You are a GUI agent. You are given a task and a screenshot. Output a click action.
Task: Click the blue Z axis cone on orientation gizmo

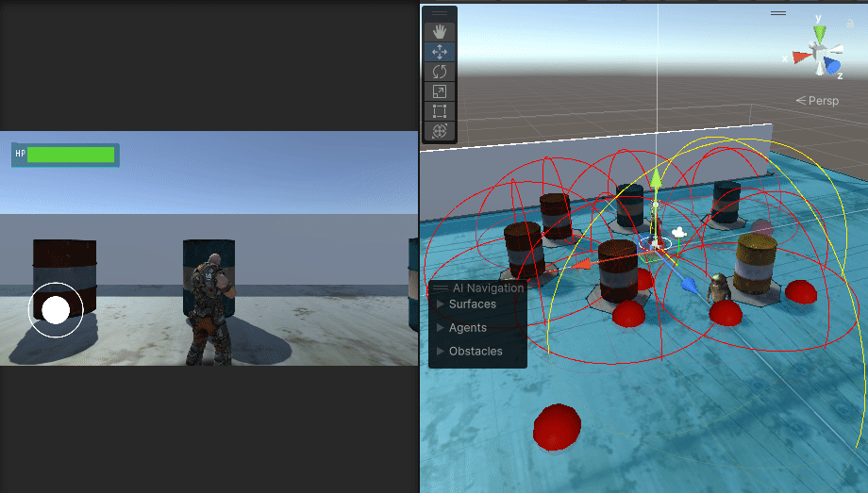[x=832, y=66]
